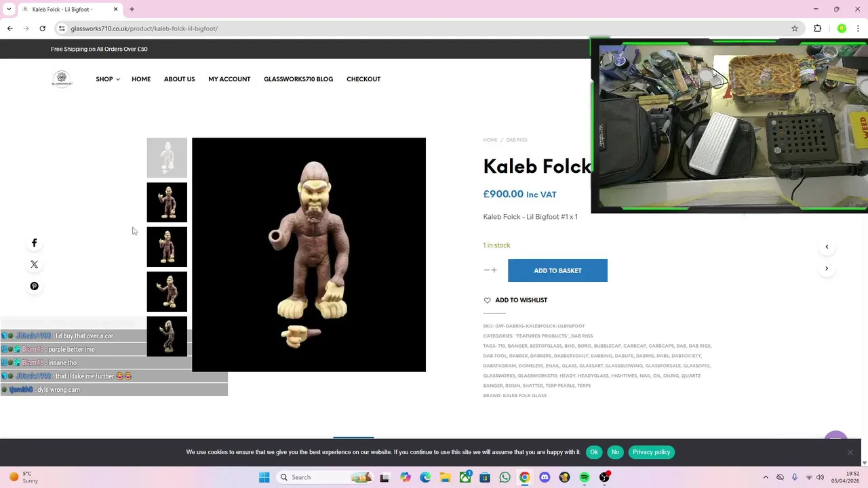
Task: Open the HEADYGLASS tag
Action: point(593,376)
